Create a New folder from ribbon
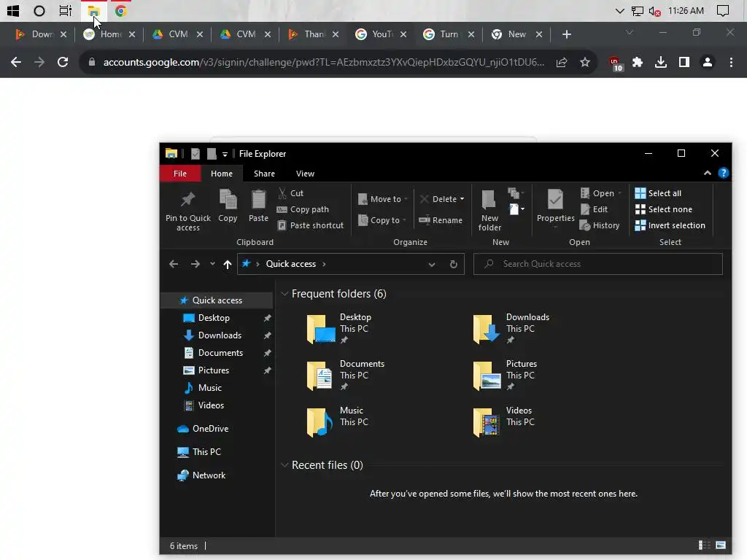747x560 pixels. 489,211
